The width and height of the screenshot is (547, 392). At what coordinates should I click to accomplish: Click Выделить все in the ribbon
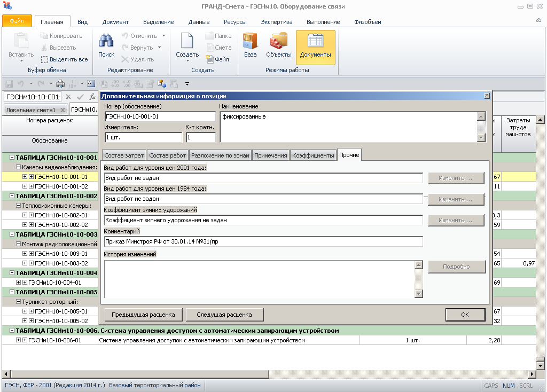pos(64,59)
